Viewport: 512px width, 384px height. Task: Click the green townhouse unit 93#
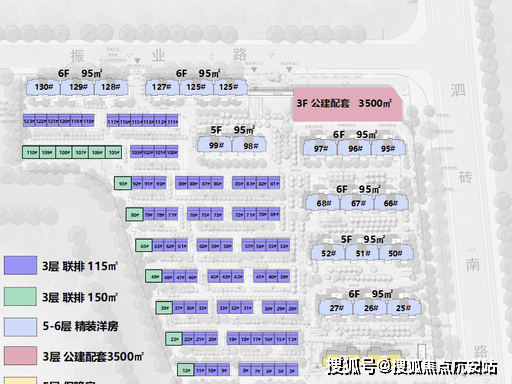click(x=123, y=183)
